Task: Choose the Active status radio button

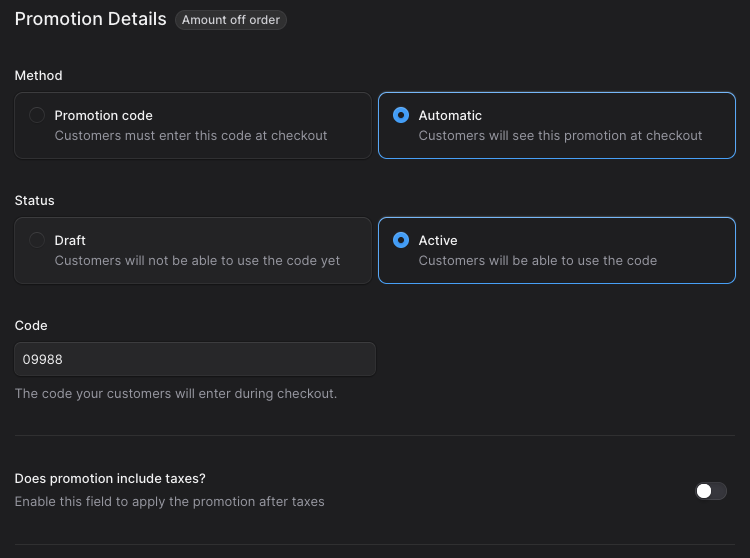Action: click(401, 240)
